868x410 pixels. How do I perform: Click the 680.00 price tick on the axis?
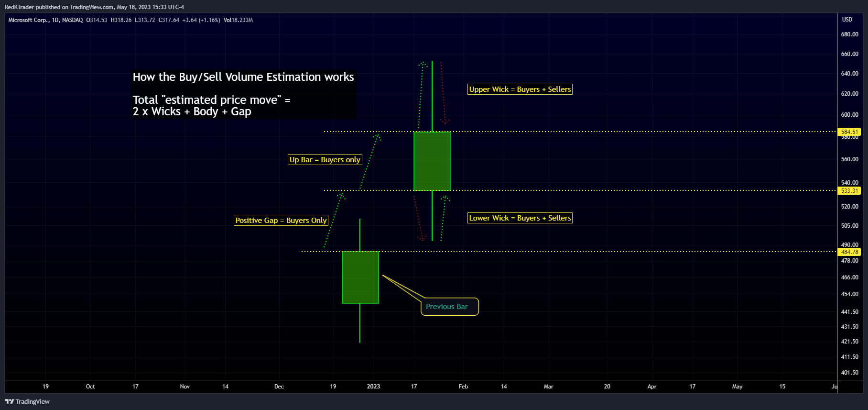click(849, 34)
